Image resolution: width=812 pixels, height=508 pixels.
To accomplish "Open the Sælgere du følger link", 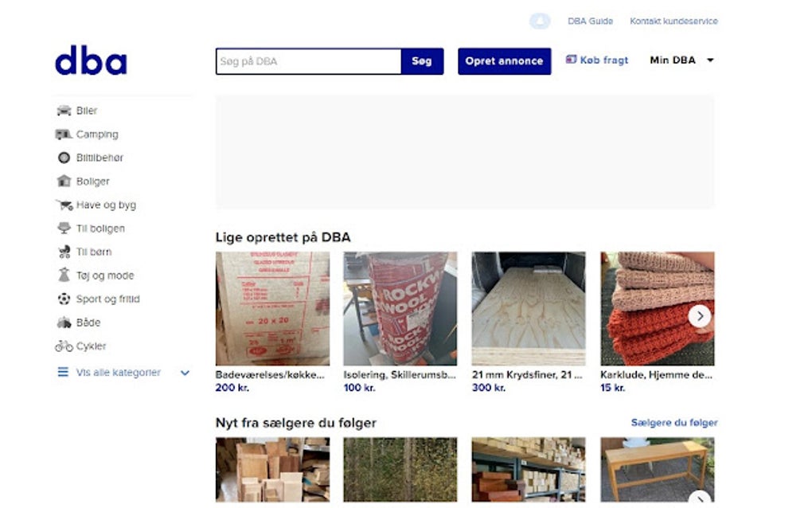I will 673,423.
